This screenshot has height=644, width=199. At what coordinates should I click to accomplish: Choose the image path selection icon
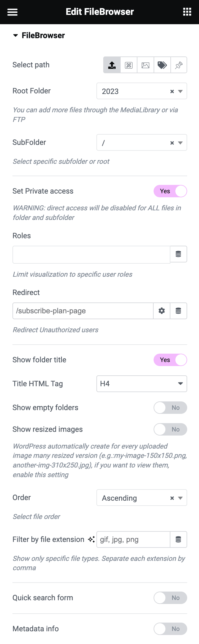pos(146,65)
